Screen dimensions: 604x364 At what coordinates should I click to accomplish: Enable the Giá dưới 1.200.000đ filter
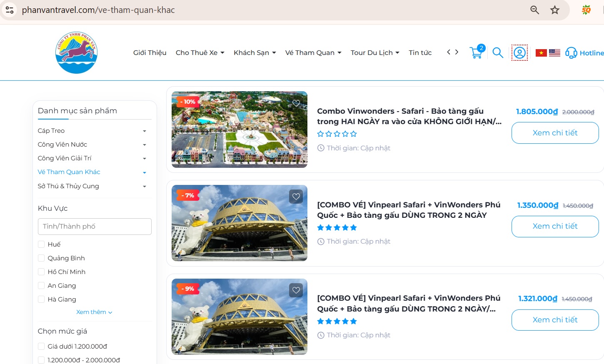click(x=41, y=347)
